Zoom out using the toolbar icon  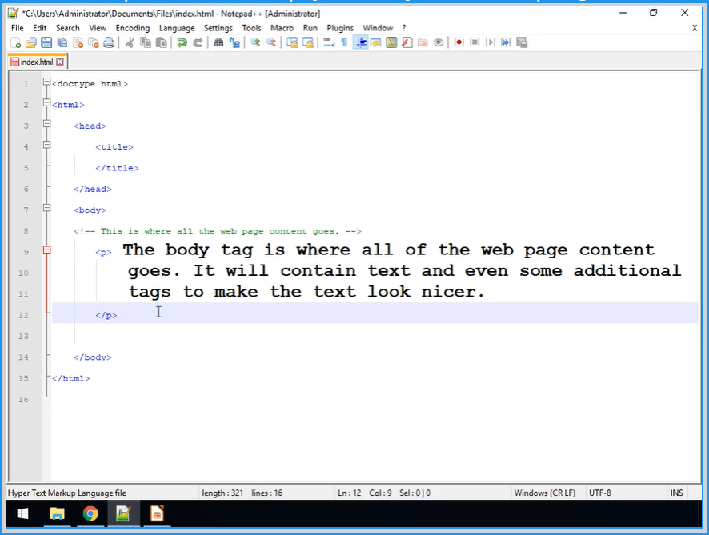pyautogui.click(x=271, y=43)
